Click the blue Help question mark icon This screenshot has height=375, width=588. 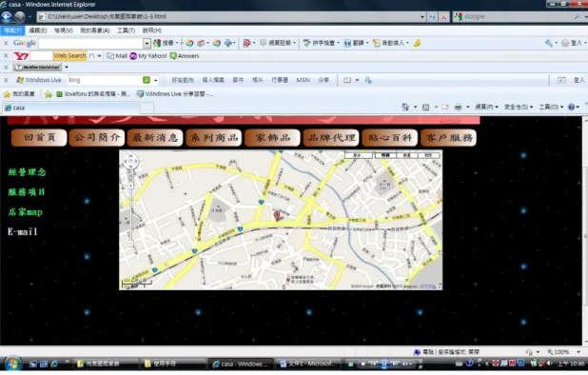571,108
